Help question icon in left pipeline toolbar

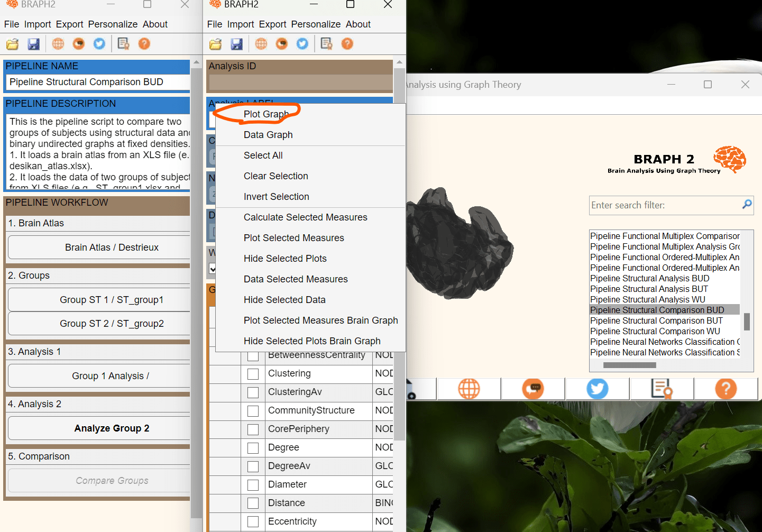tap(144, 44)
